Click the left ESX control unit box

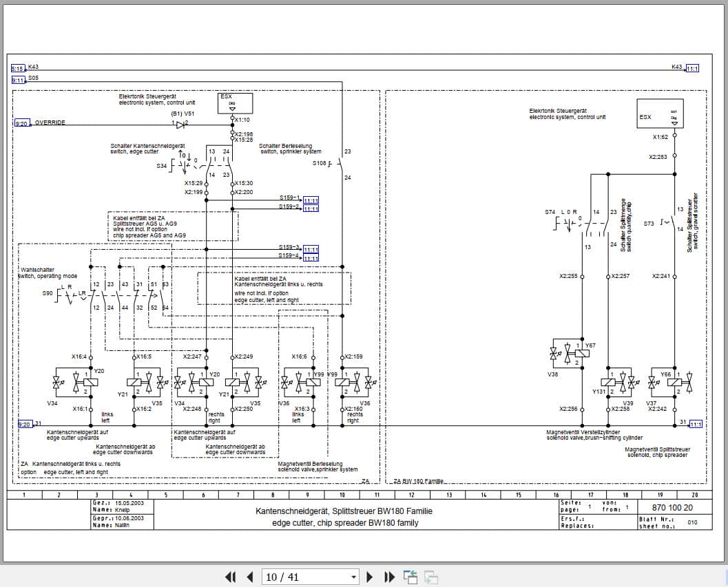236,103
